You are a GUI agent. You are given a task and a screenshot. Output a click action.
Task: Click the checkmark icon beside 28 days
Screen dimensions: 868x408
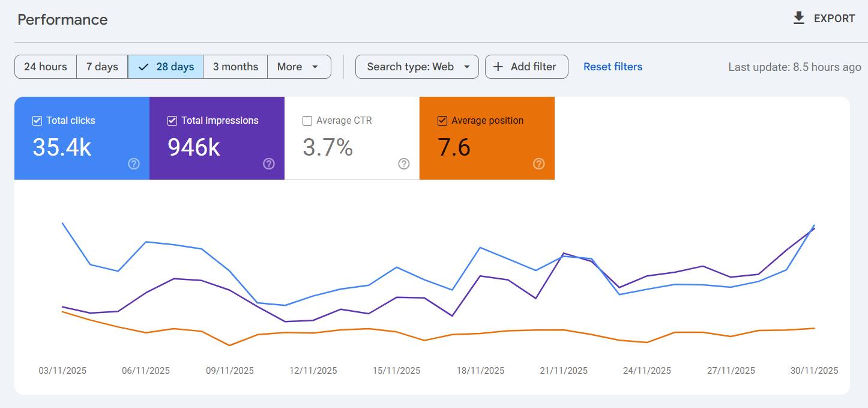[x=143, y=67]
